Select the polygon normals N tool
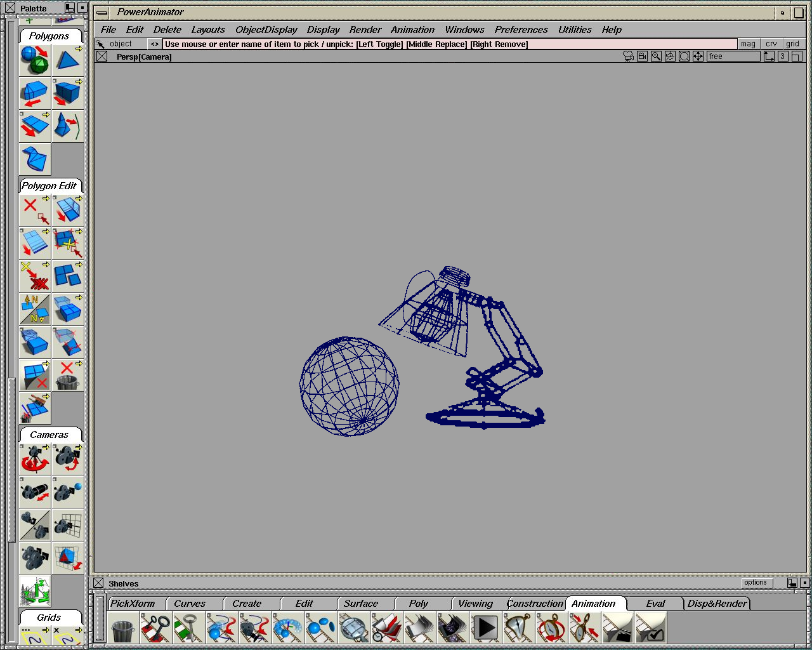Image resolution: width=812 pixels, height=650 pixels. pyautogui.click(x=35, y=309)
